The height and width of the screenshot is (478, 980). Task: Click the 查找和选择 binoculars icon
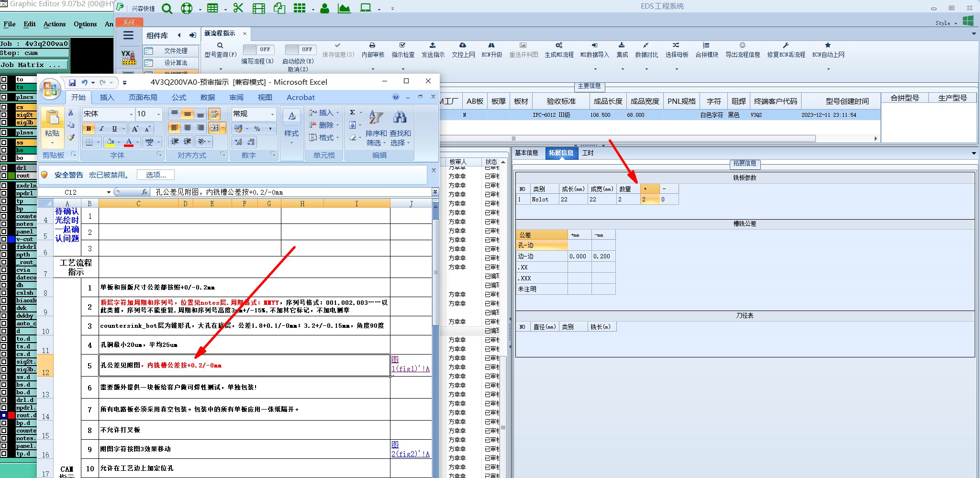400,117
